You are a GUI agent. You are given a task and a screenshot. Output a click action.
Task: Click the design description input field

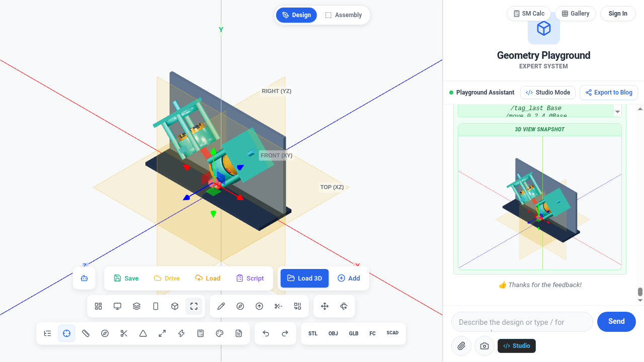click(x=522, y=322)
